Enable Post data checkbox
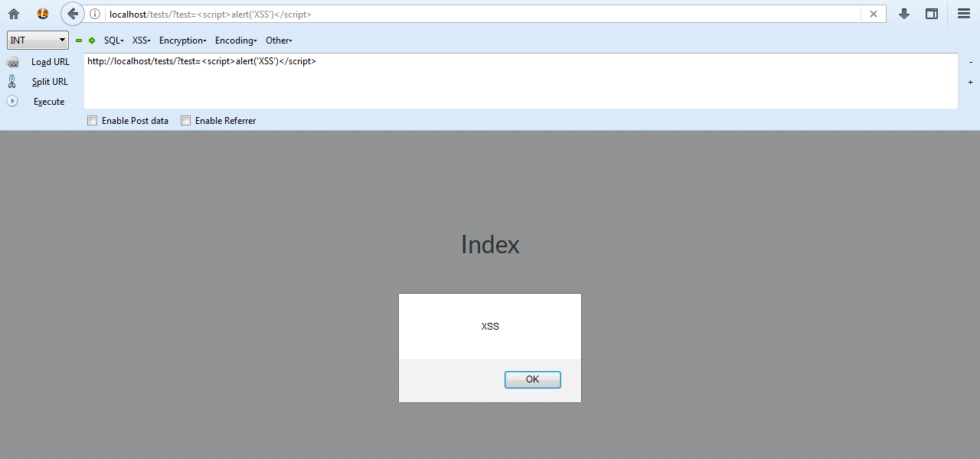The height and width of the screenshot is (459, 980). [93, 121]
